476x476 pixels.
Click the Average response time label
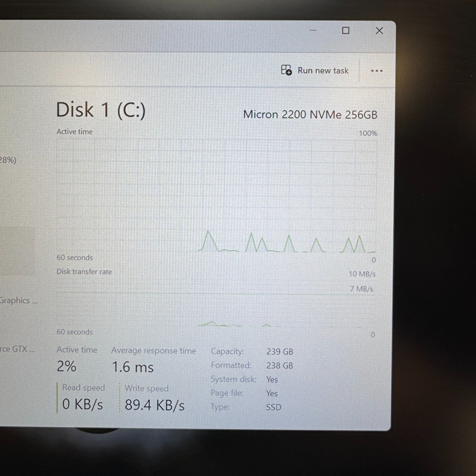tap(154, 351)
